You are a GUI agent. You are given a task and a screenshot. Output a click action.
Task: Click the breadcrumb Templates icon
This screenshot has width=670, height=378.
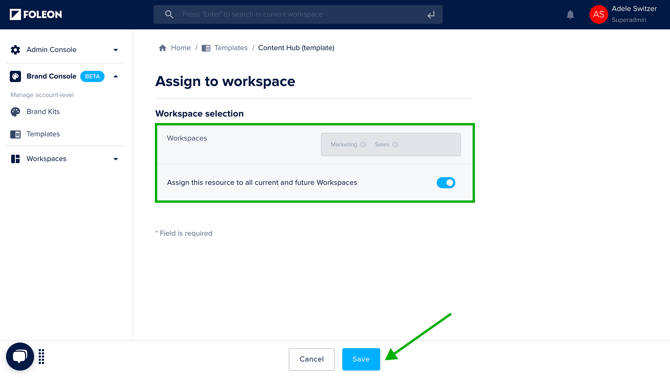[x=206, y=48]
